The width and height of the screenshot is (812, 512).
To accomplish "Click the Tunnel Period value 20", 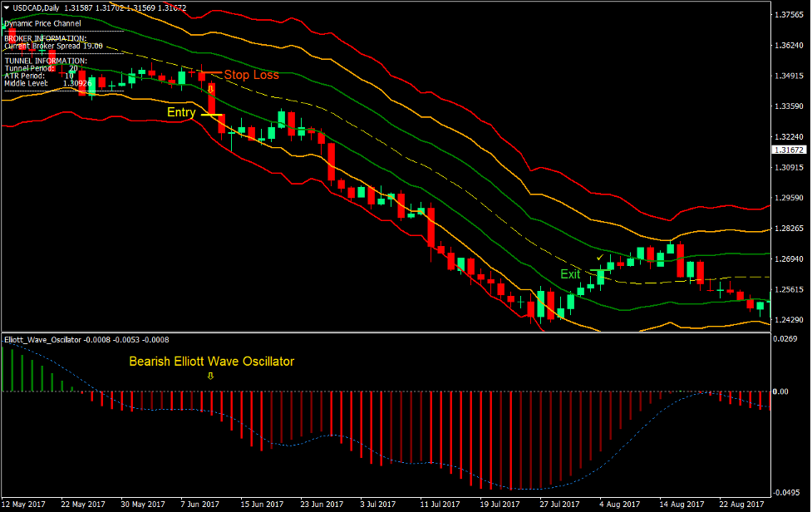I will pos(71,68).
